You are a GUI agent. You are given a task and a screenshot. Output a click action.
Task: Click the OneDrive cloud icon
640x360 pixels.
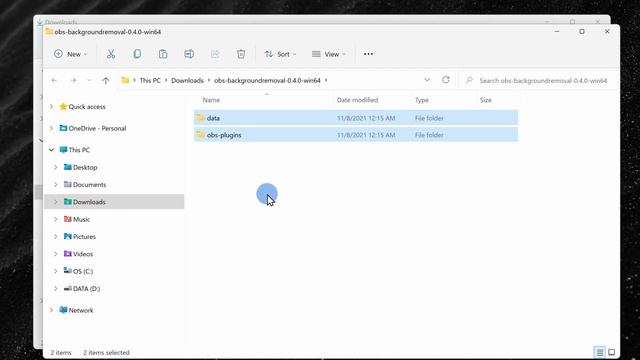point(63,128)
